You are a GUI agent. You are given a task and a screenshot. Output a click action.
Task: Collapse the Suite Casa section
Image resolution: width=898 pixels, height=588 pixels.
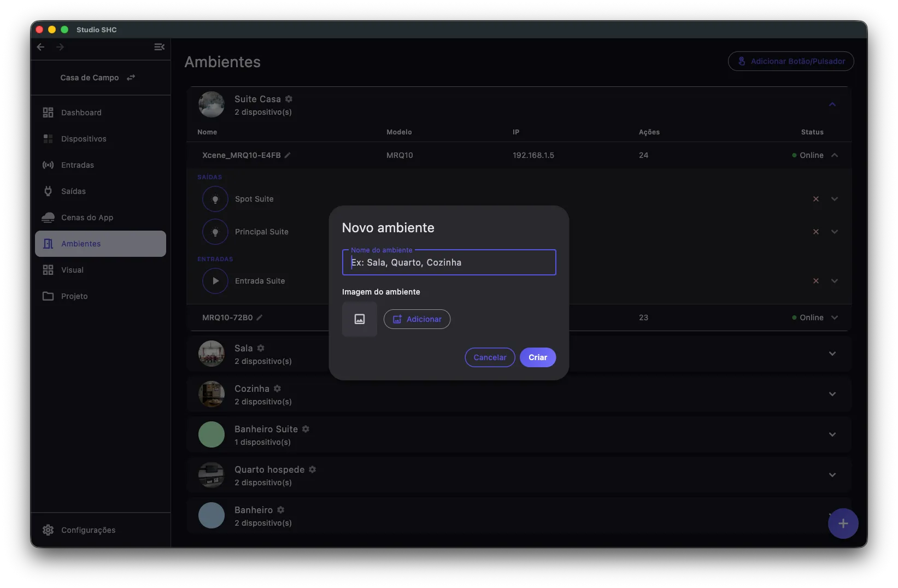pyautogui.click(x=832, y=104)
